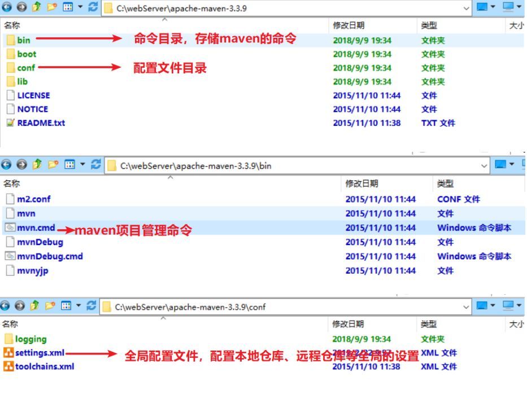Image resolution: width=527 pixels, height=420 pixels.
Task: Select the boot folder
Action: pyautogui.click(x=21, y=54)
